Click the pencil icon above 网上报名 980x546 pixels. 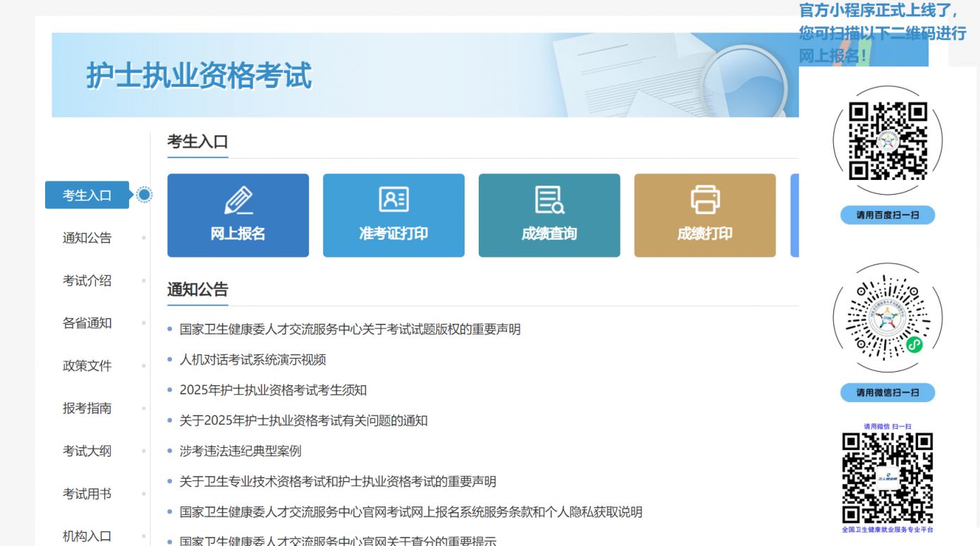[238, 200]
